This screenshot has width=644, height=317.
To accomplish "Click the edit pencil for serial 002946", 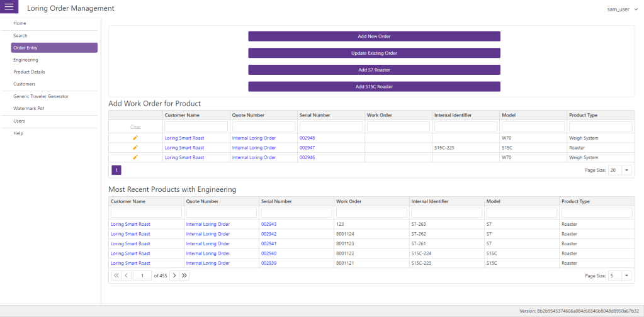I will click(x=135, y=158).
